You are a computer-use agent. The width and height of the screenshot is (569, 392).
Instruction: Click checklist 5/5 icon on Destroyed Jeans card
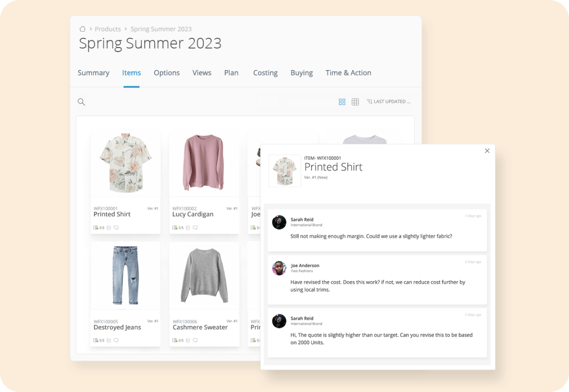pos(99,341)
